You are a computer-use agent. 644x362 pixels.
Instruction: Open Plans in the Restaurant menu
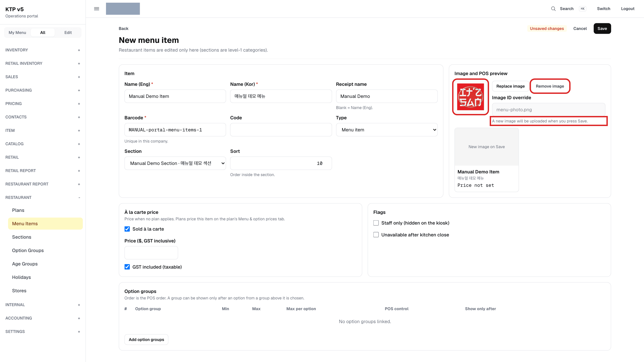click(45, 210)
